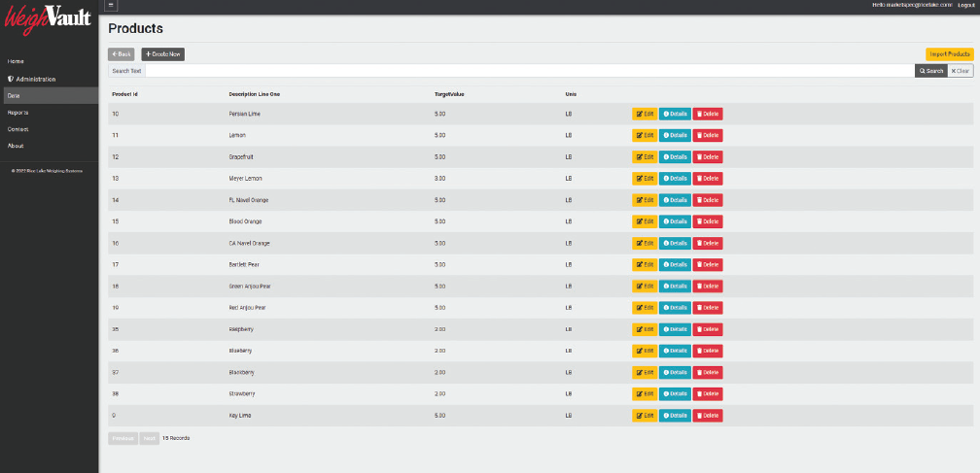Edit the Persian Lime product
Image resolution: width=980 pixels, height=473 pixels.
click(x=645, y=114)
